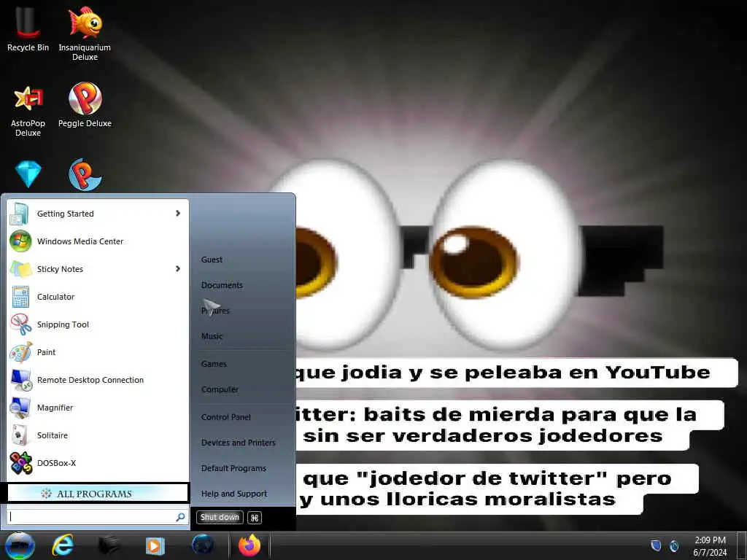Click the Calculator icon

click(x=20, y=297)
